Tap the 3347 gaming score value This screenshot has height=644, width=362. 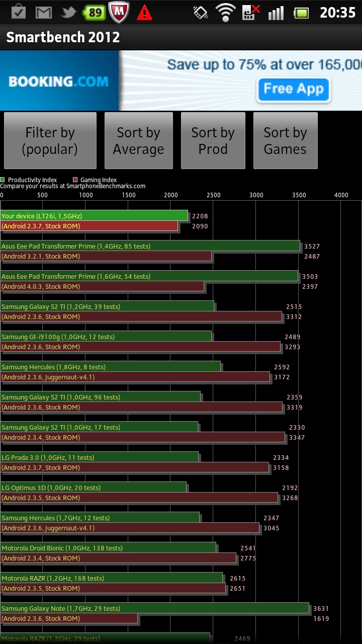pos(297,438)
